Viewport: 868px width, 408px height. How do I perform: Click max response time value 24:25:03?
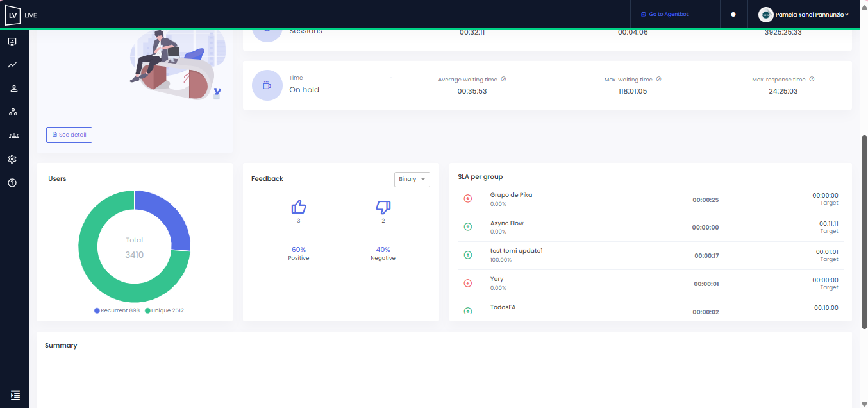point(783,91)
